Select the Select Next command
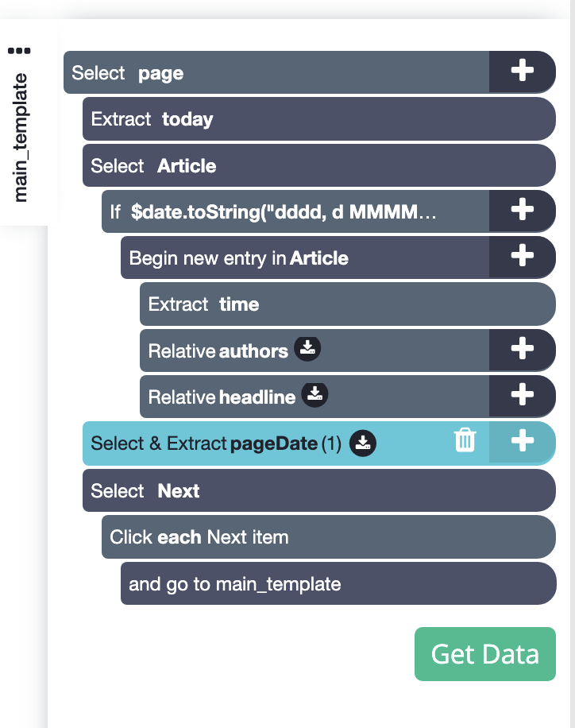Image resolution: width=575 pixels, height=728 pixels. (x=318, y=490)
